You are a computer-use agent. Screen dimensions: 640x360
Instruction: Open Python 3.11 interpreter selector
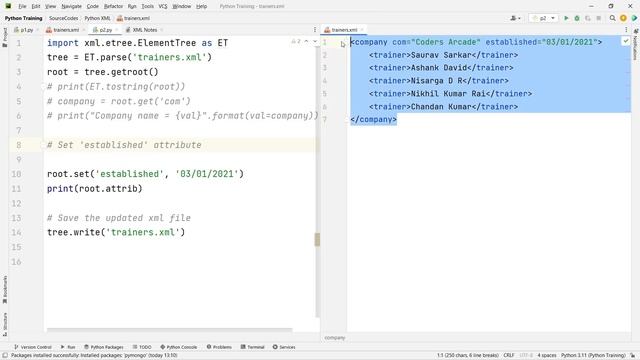click(593, 356)
